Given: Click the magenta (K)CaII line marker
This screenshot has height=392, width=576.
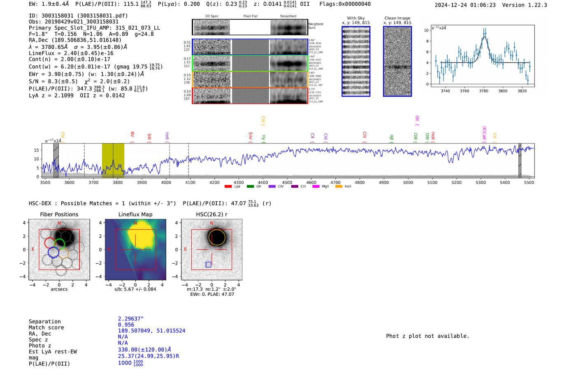Looking at the screenshot, I should [x=484, y=135].
